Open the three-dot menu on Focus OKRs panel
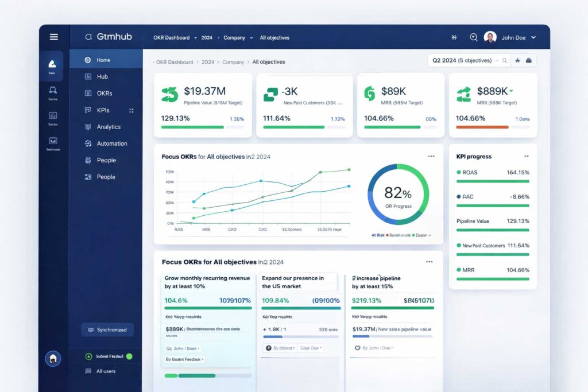Screen dimensions: 588x392 tap(431, 156)
